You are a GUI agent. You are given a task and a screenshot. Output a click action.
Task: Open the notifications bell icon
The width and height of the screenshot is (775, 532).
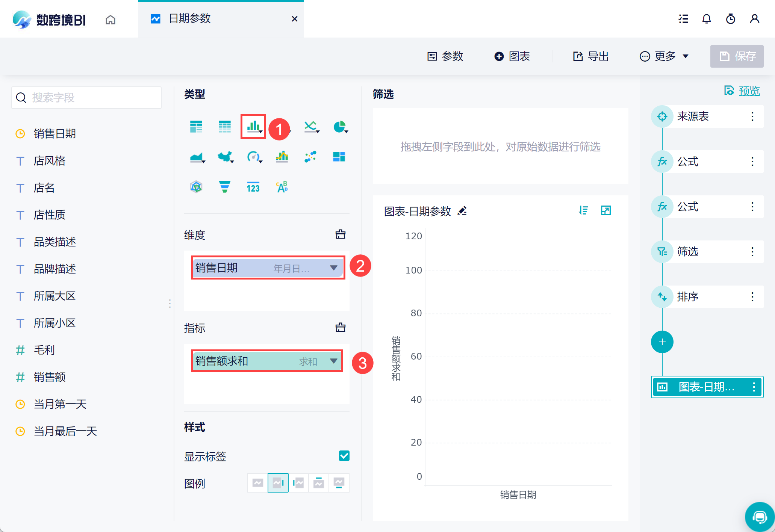click(707, 19)
